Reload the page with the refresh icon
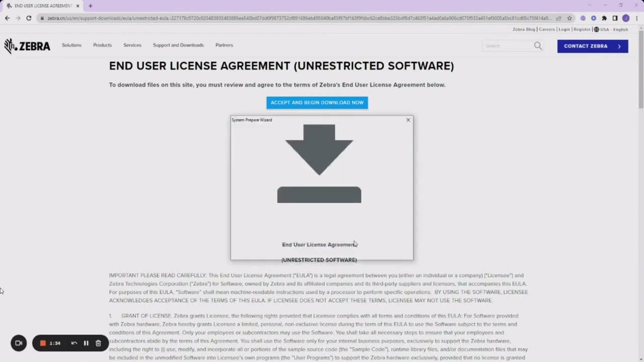The width and height of the screenshot is (644, 362). pos(29,18)
